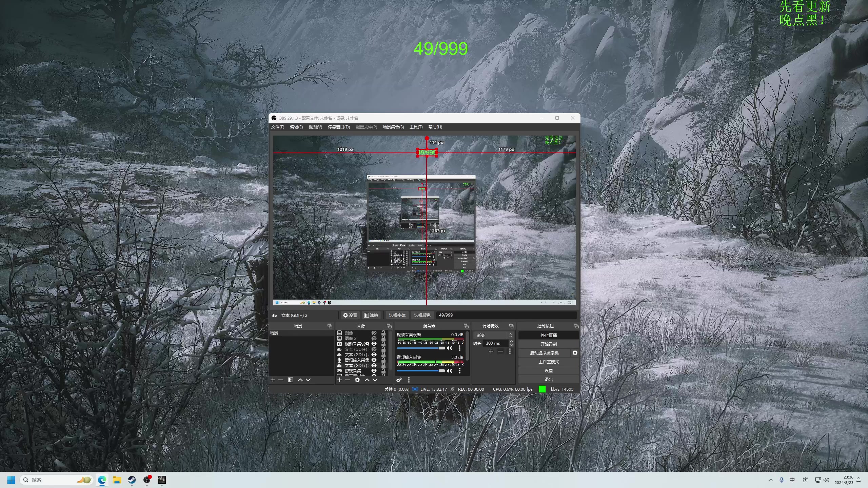
Task: Increase 时长 duration with up stepper arrow
Action: click(x=511, y=342)
